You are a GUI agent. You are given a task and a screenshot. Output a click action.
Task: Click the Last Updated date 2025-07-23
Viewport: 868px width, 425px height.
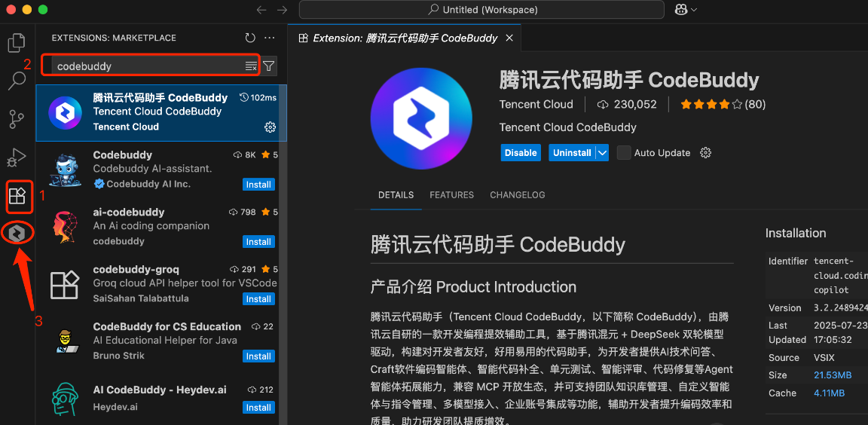click(840, 325)
